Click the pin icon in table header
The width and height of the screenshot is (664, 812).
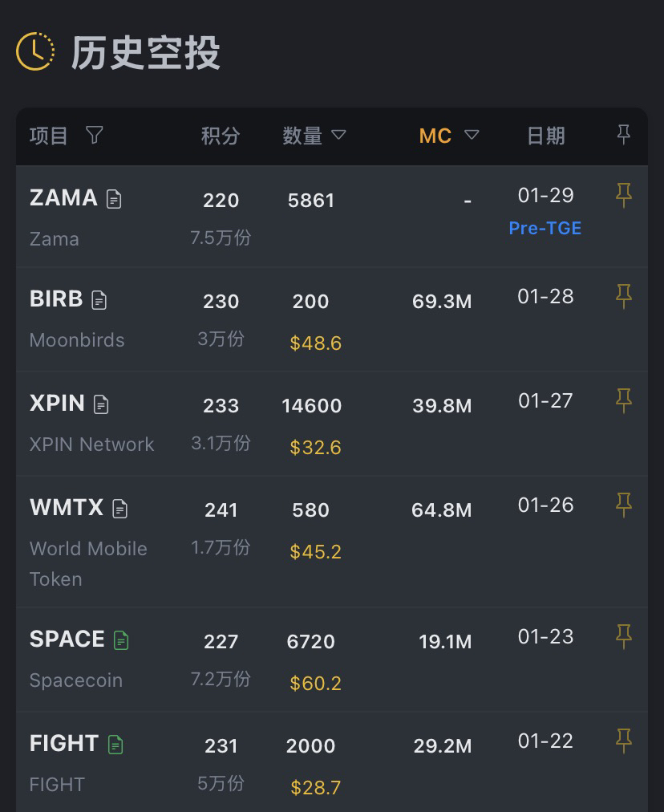pyautogui.click(x=623, y=135)
